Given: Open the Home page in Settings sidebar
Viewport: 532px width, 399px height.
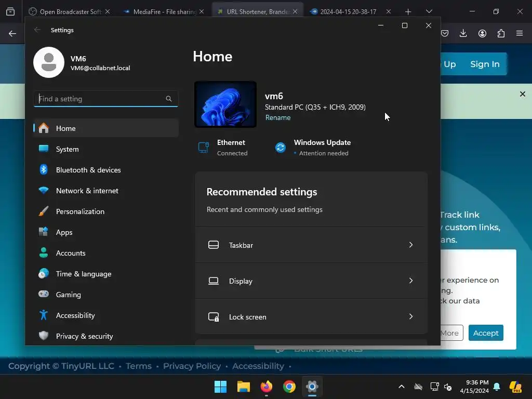Looking at the screenshot, I should [x=106, y=128].
